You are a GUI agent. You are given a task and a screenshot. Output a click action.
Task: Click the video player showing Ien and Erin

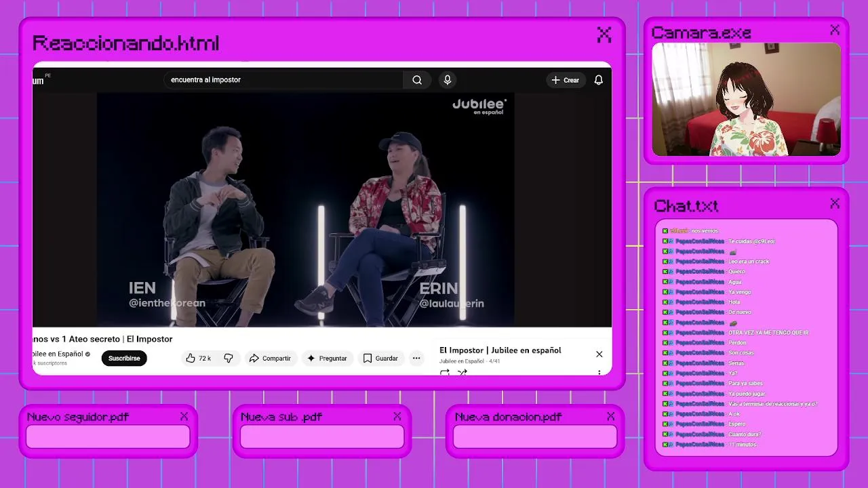[x=306, y=210]
